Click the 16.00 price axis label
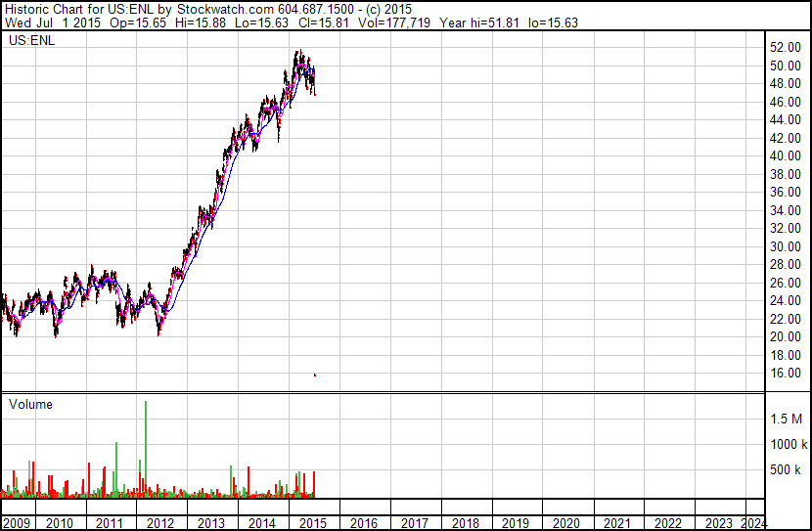The height and width of the screenshot is (531, 812). pyautogui.click(x=786, y=374)
